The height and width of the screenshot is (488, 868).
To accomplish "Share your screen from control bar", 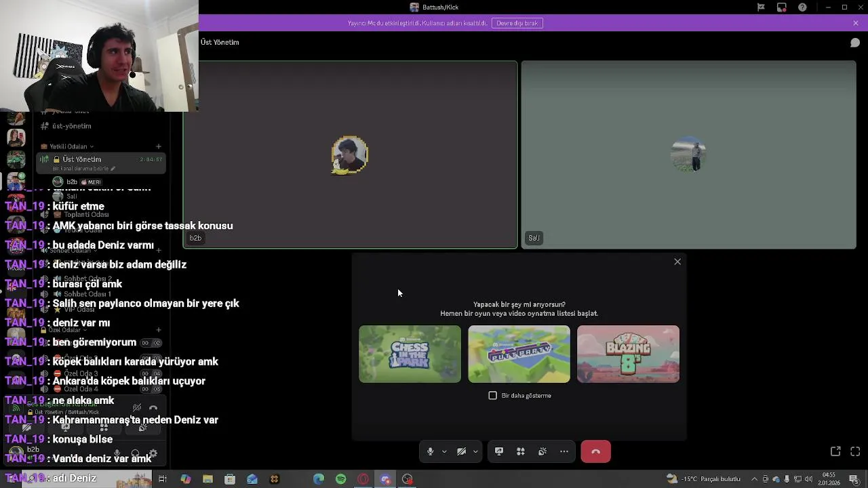I will click(x=499, y=451).
